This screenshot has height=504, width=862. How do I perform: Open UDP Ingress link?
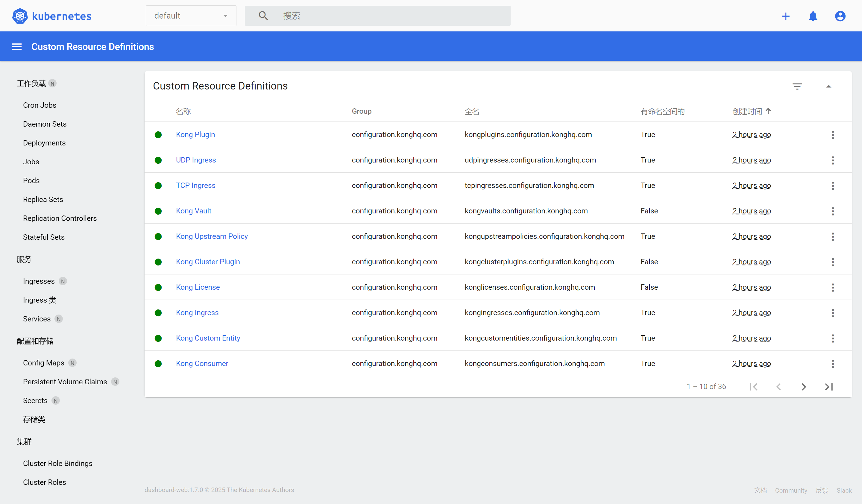point(196,160)
